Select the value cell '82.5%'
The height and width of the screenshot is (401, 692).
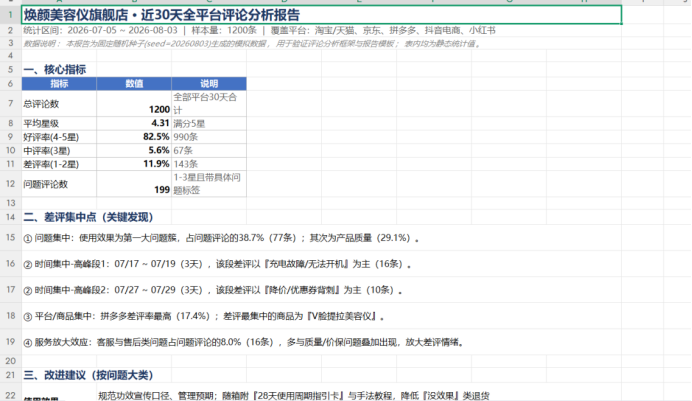click(134, 137)
